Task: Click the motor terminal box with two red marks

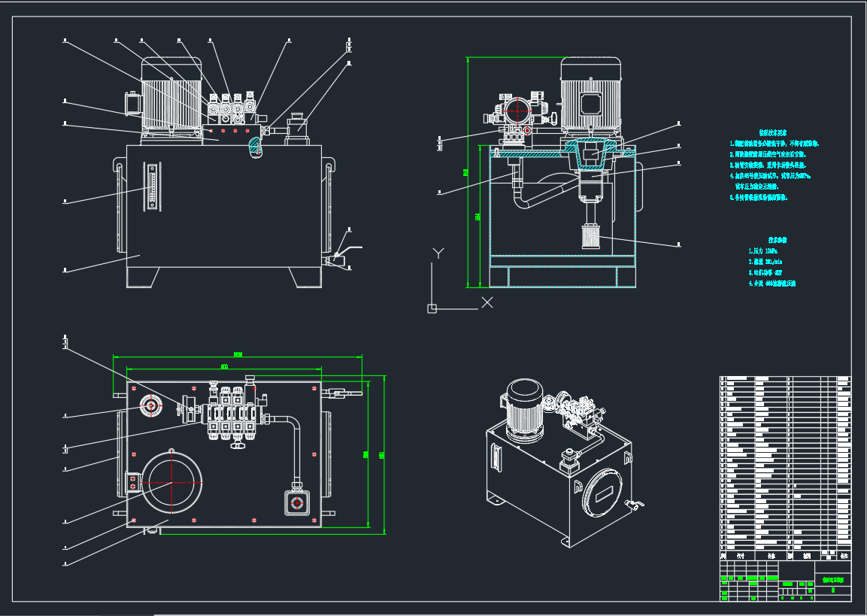Action: pyautogui.click(x=132, y=482)
